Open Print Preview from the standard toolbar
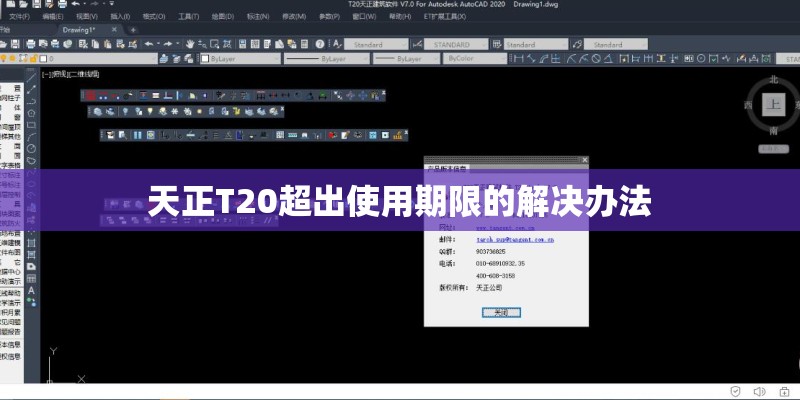The image size is (800, 400). click(x=43, y=44)
